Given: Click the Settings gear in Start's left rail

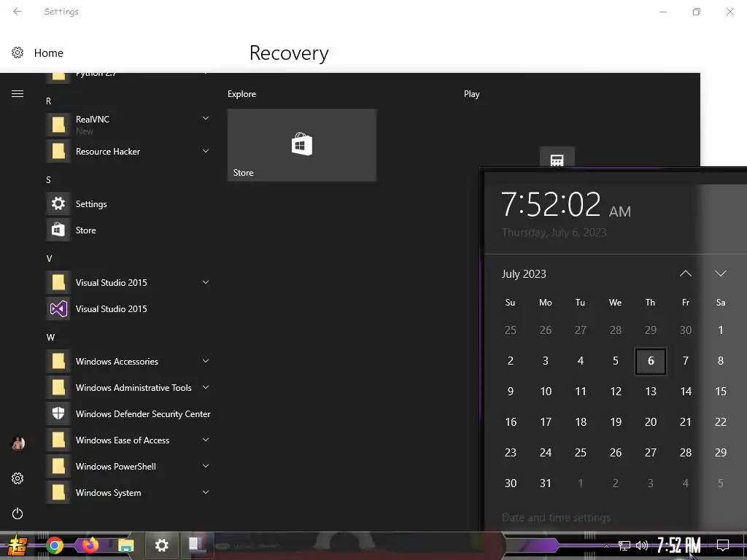Looking at the screenshot, I should [18, 478].
